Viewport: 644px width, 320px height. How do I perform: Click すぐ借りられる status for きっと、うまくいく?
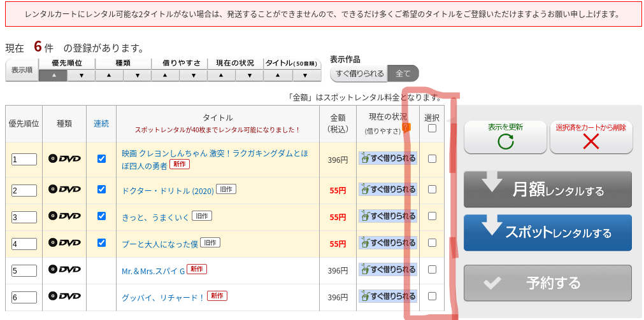pyautogui.click(x=388, y=216)
